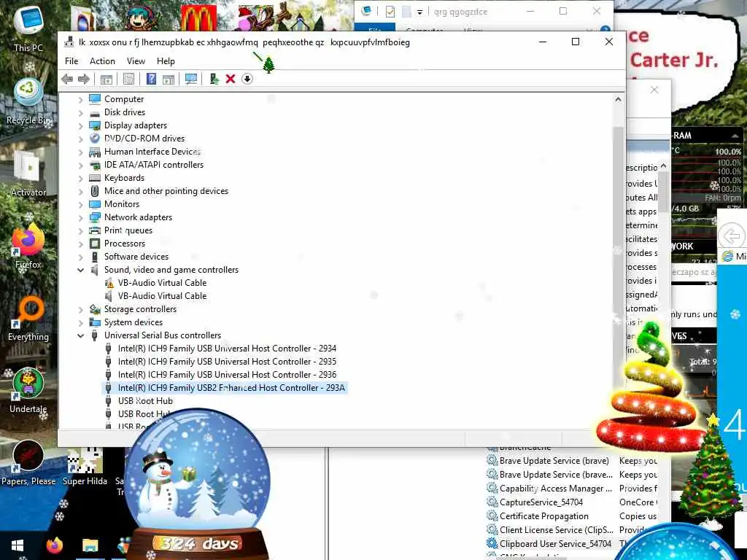This screenshot has height=560, width=747.
Task: Select the first USB Root Hub
Action: (145, 401)
